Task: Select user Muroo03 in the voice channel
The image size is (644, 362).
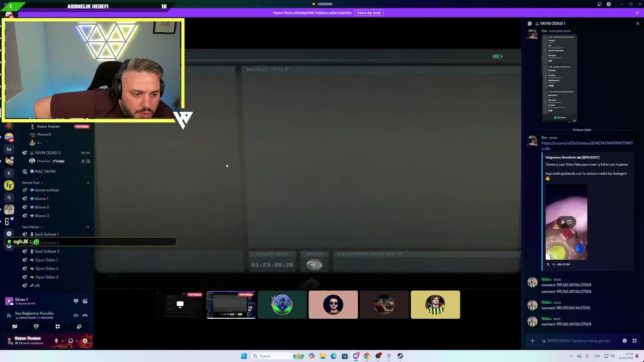Action: tap(59, 134)
